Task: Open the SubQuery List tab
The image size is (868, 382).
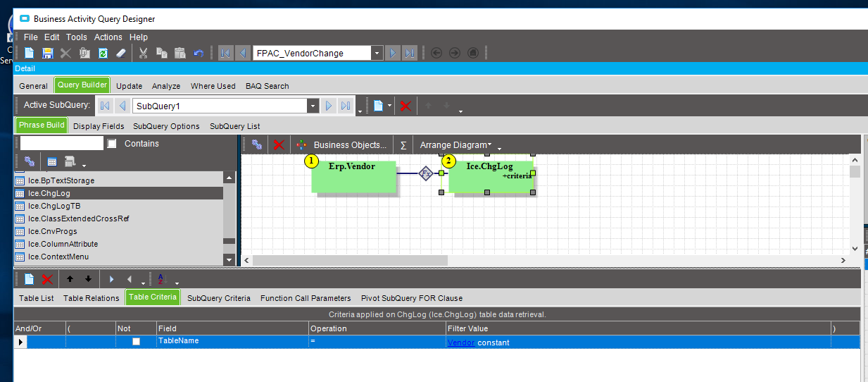Action: tap(234, 126)
